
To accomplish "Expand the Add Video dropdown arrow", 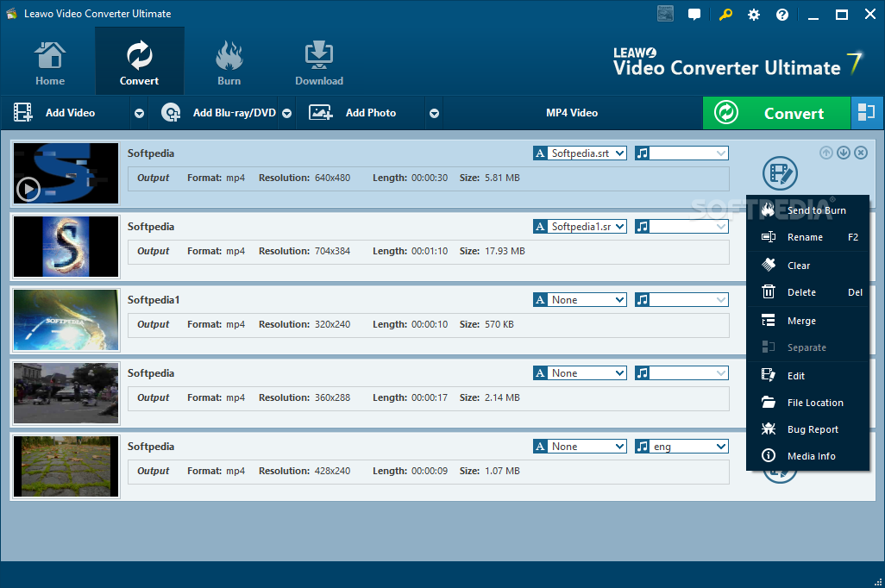I will (139, 114).
